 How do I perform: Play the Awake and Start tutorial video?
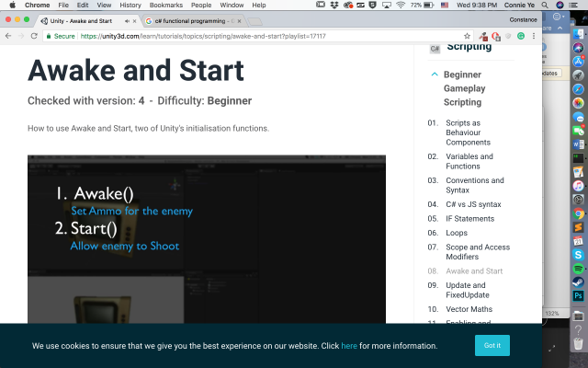point(207,239)
